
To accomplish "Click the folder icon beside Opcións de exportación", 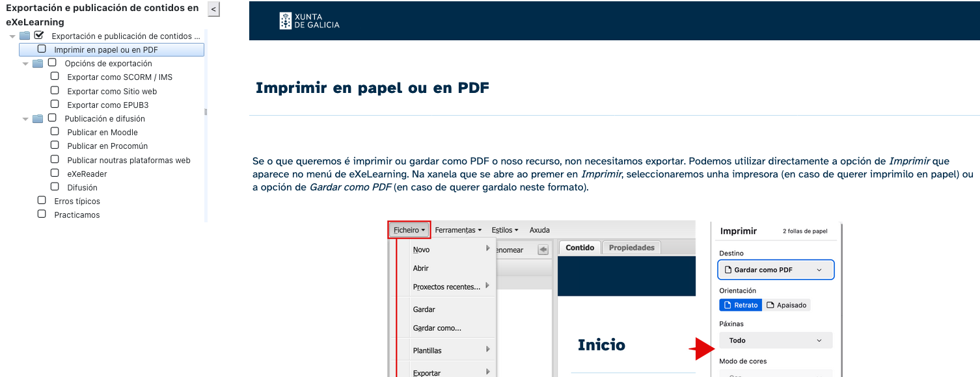I will point(37,63).
